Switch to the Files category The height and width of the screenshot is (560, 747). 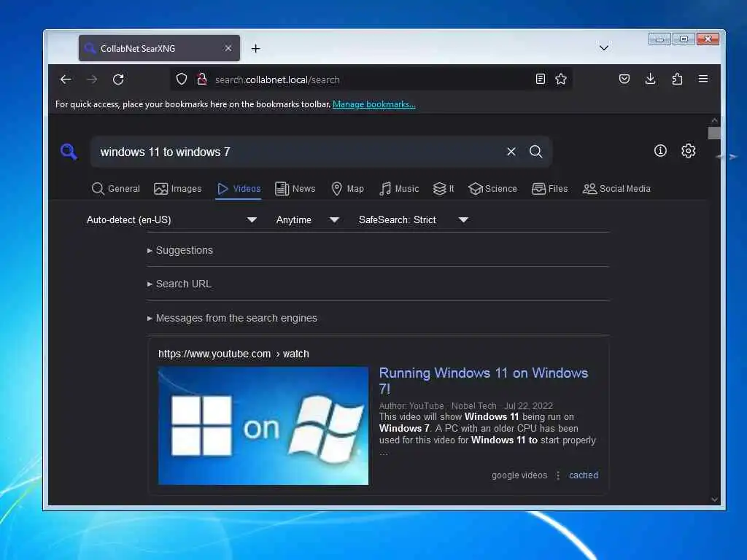[550, 189]
